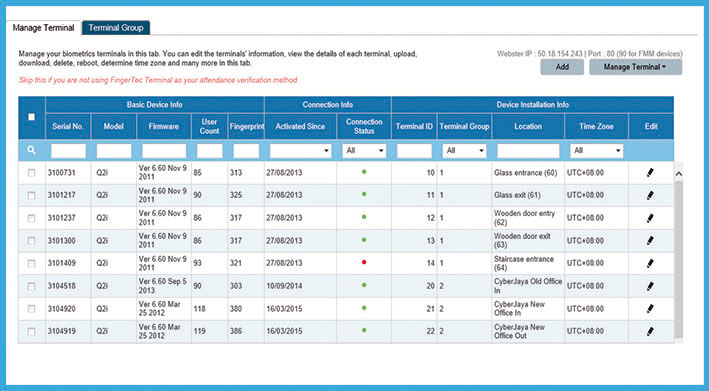This screenshot has height=391, width=709.
Task: Click the Serial No. filter input field
Action: (x=68, y=151)
